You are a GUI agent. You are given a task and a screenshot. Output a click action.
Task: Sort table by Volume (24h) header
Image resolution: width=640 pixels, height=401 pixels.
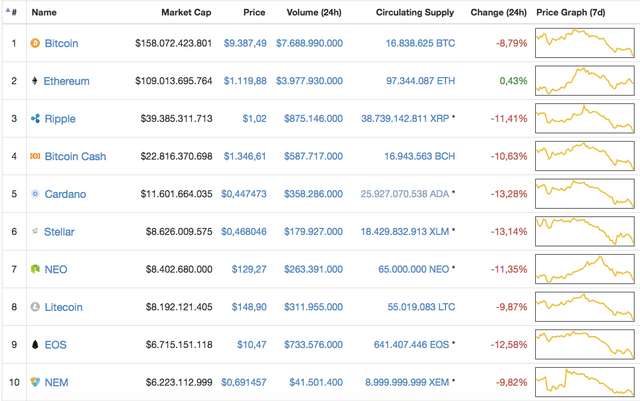[x=314, y=12]
